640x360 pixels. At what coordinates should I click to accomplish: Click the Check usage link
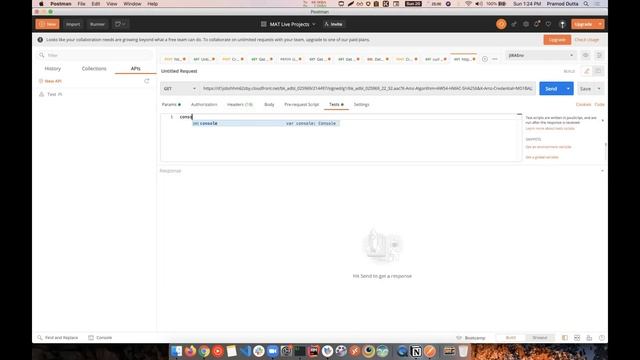pyautogui.click(x=587, y=40)
